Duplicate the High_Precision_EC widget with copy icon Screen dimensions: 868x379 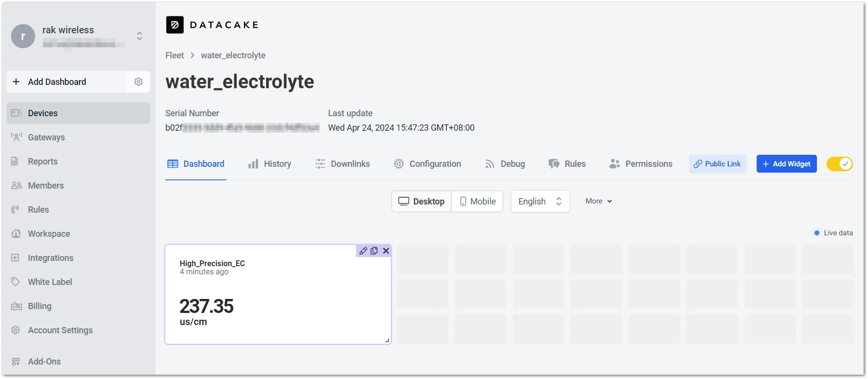374,251
